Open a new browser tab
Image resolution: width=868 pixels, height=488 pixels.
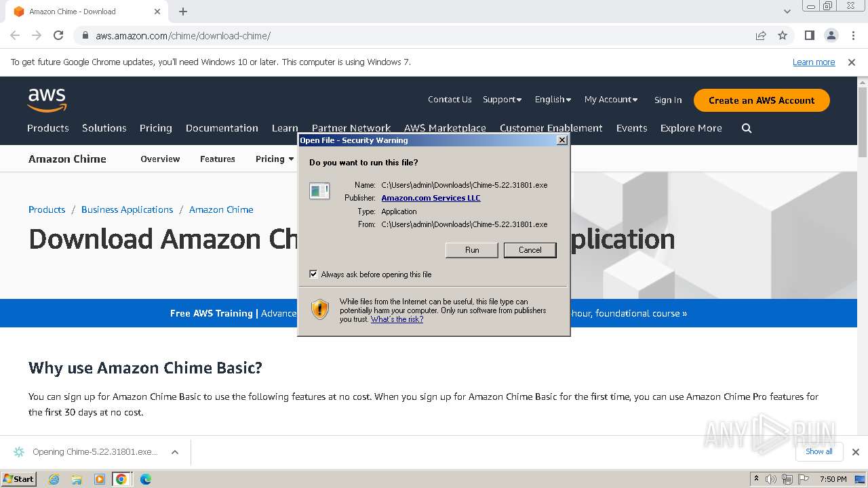pyautogui.click(x=183, y=12)
